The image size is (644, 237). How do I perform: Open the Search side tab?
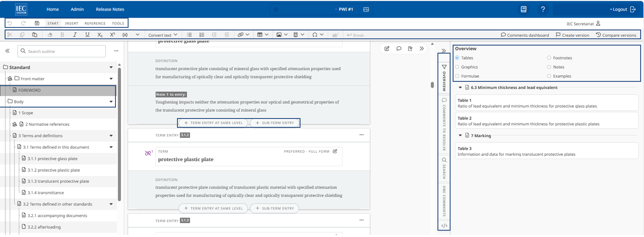444,169
